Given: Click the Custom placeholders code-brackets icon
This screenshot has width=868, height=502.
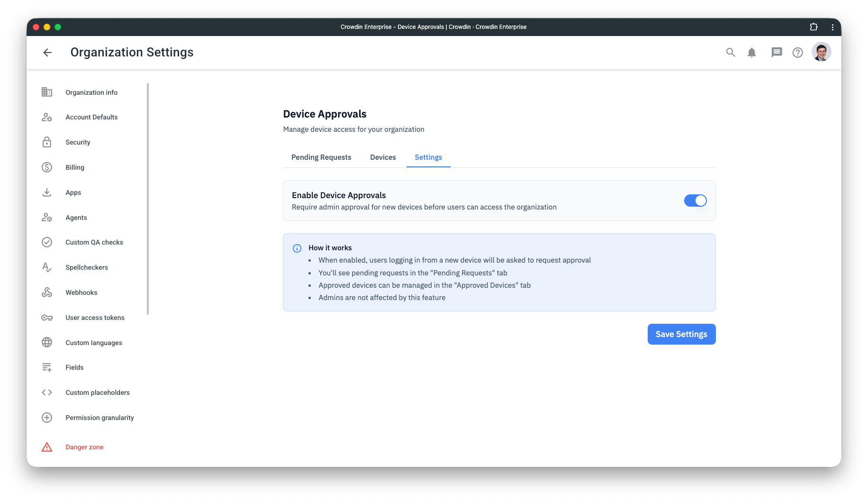Looking at the screenshot, I should pyautogui.click(x=47, y=392).
